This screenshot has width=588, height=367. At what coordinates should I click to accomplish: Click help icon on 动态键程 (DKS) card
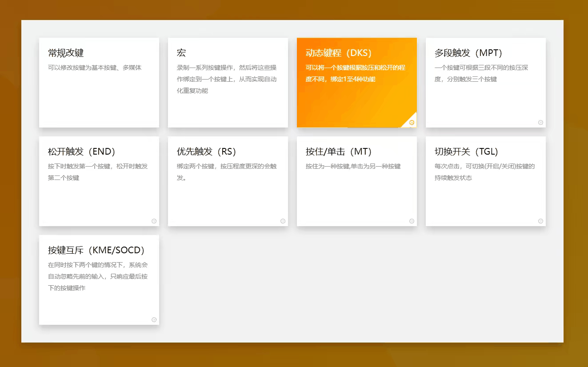[412, 123]
